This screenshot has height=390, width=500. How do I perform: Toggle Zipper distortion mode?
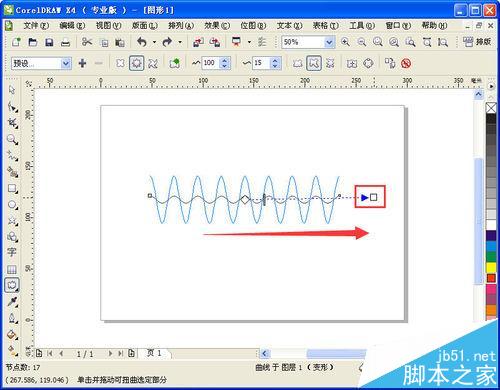pyautogui.click(x=136, y=63)
